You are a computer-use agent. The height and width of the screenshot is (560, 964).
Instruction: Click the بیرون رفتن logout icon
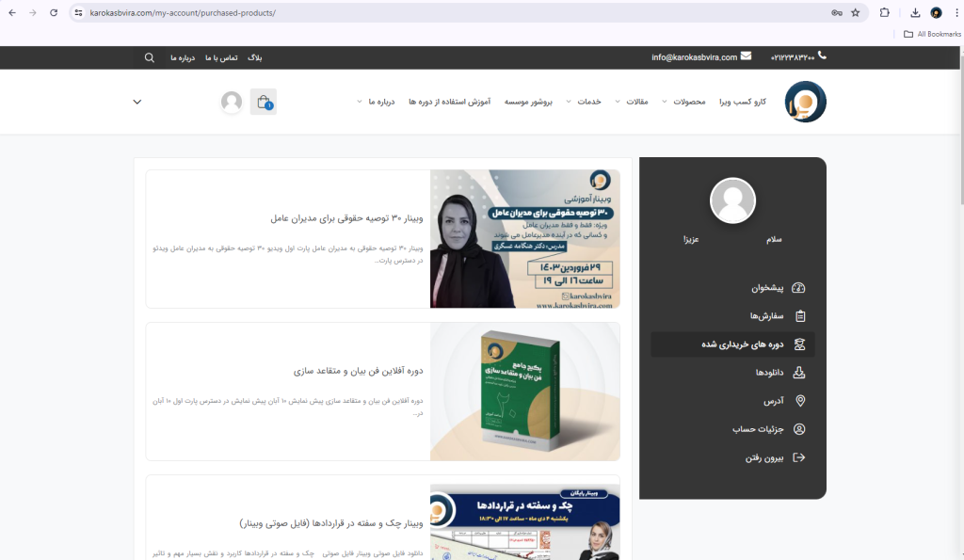[798, 457]
